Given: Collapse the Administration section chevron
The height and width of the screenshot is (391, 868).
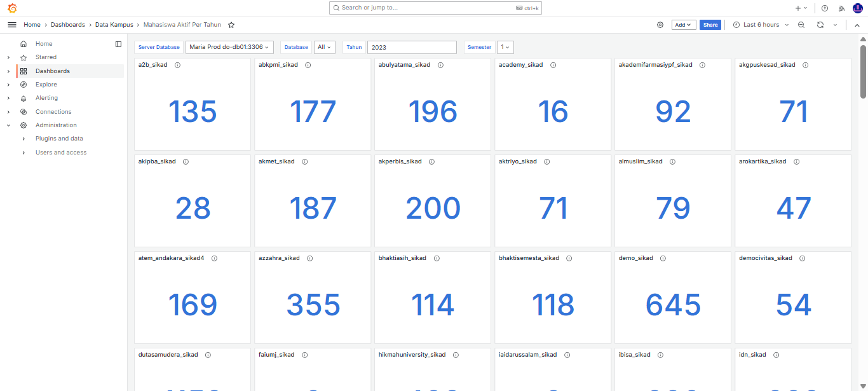Looking at the screenshot, I should coord(8,125).
